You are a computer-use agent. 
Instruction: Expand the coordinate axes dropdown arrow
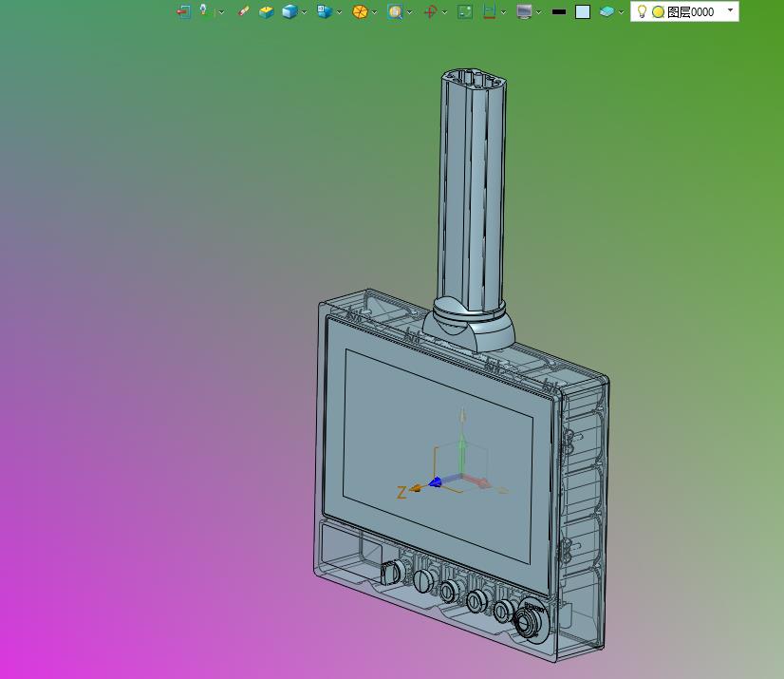click(444, 12)
